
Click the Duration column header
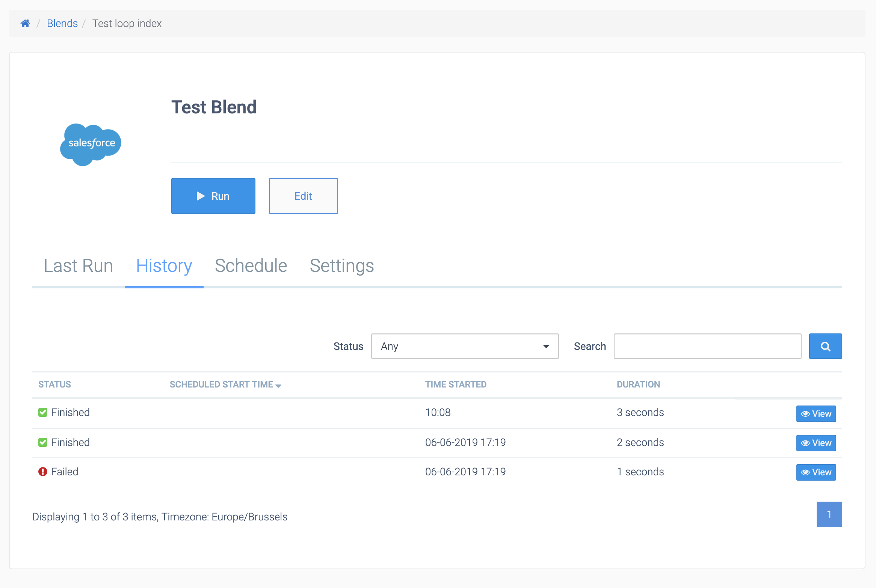pyautogui.click(x=638, y=384)
